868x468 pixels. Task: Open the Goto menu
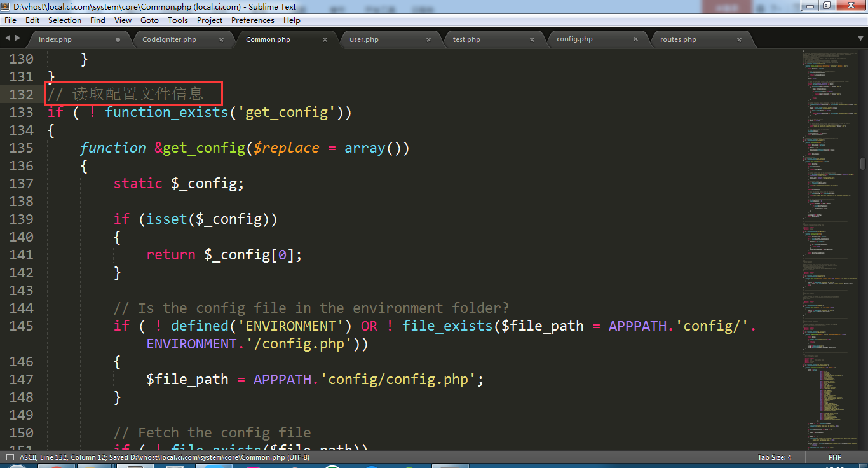coord(149,20)
